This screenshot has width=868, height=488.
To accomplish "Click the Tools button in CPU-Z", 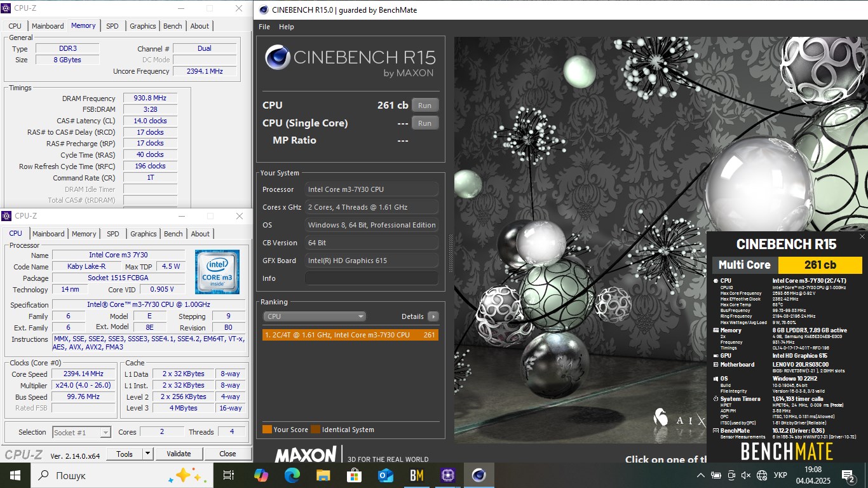I will coord(125,454).
